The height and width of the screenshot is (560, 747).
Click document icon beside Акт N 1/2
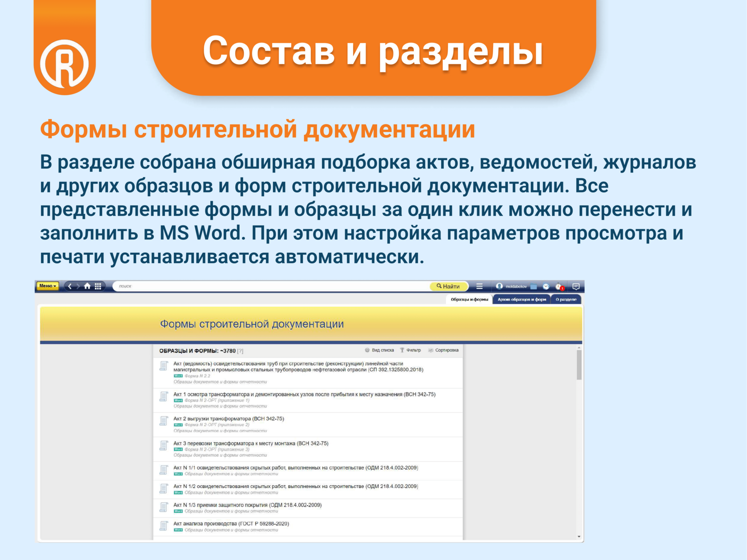(164, 488)
